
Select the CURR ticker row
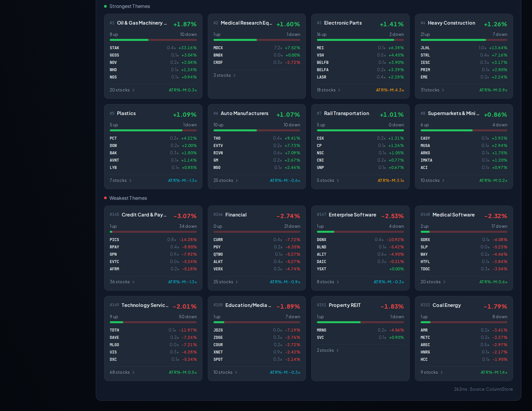pos(257,240)
